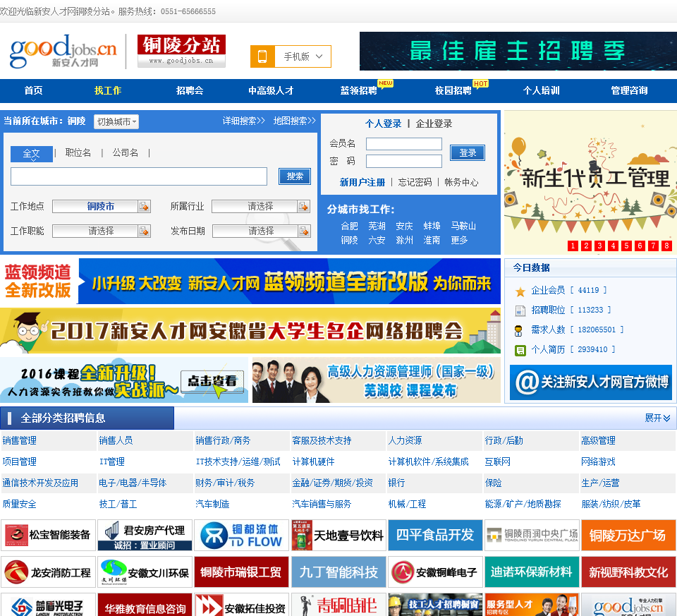Image resolution: width=677 pixels, height=616 pixels.
Task: Open the 工作职能 请选择 selector
Action: click(101, 231)
